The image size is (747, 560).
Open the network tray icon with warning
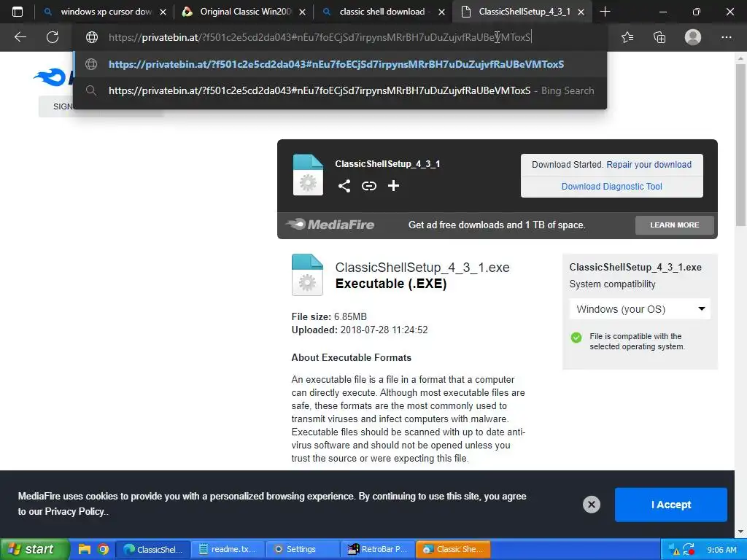point(673,549)
